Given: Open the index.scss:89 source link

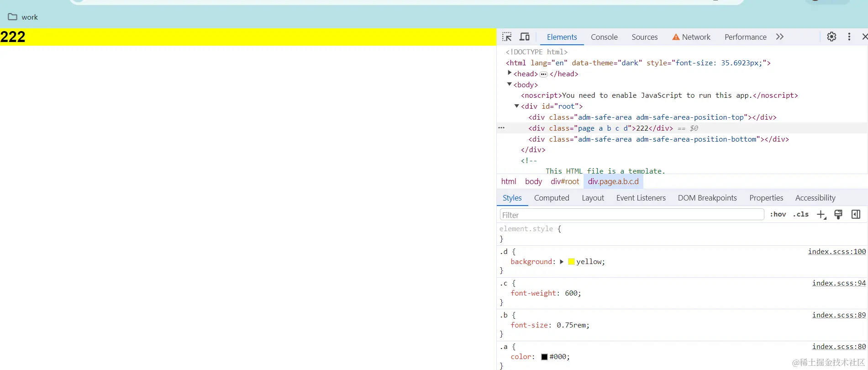Looking at the screenshot, I should (839, 315).
